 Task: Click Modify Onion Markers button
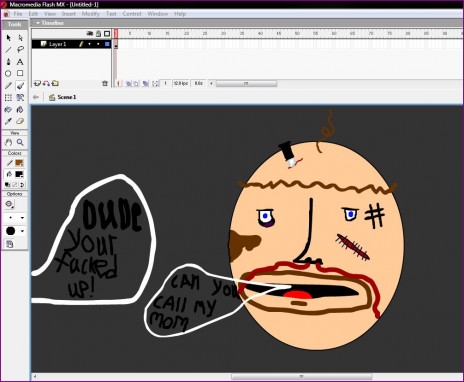pos(155,83)
